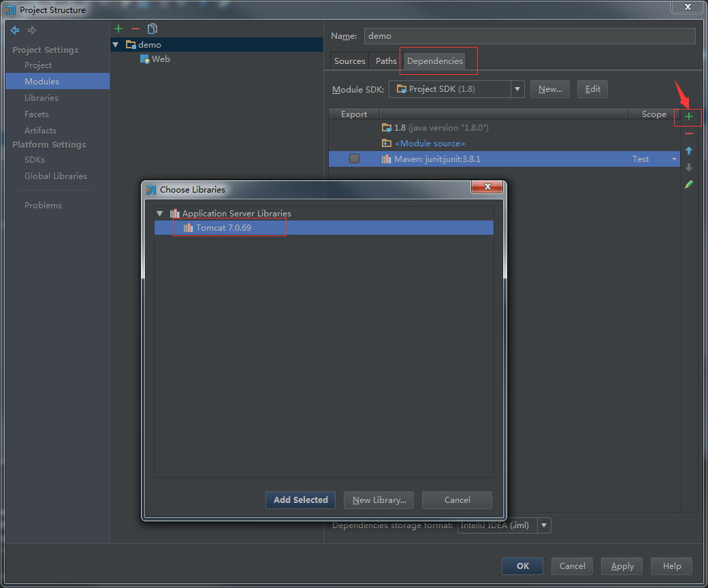Select Application Server Libraries group
The width and height of the screenshot is (708, 588).
(231, 214)
